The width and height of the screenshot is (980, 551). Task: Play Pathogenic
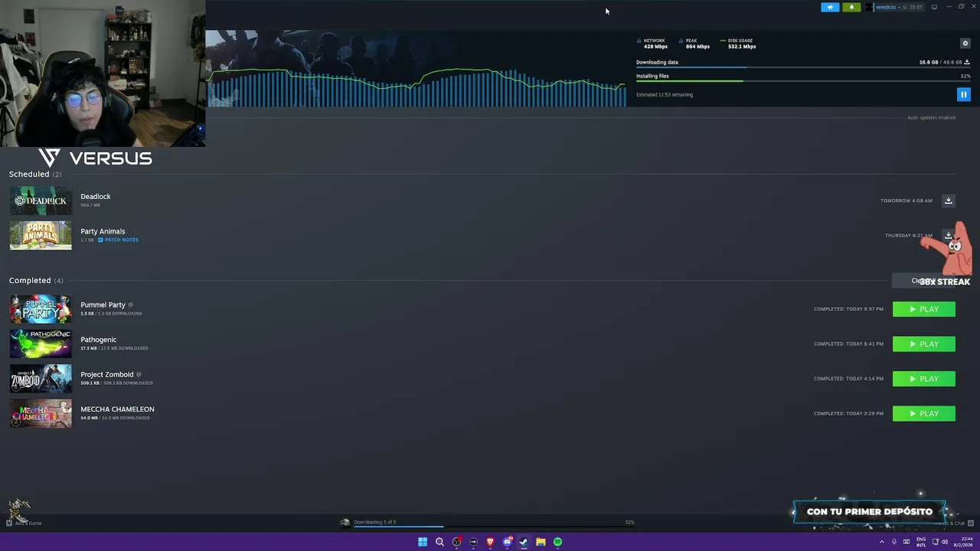923,344
